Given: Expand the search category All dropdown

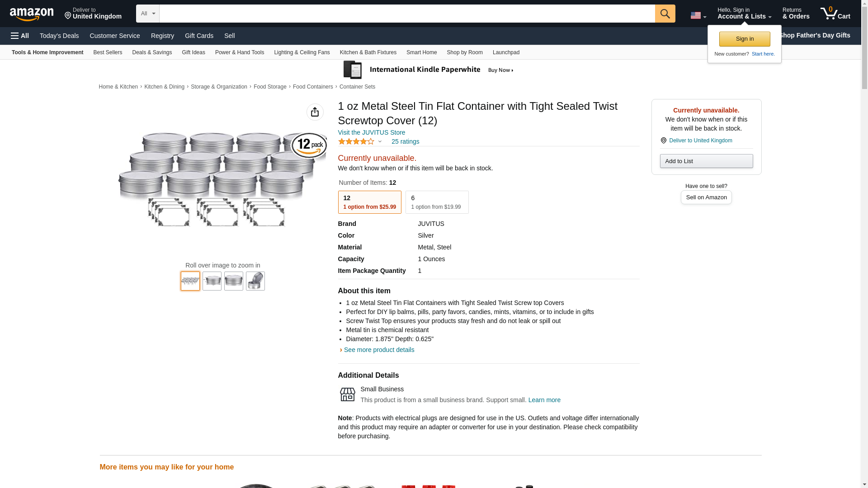Looking at the screenshot, I should coord(148,14).
